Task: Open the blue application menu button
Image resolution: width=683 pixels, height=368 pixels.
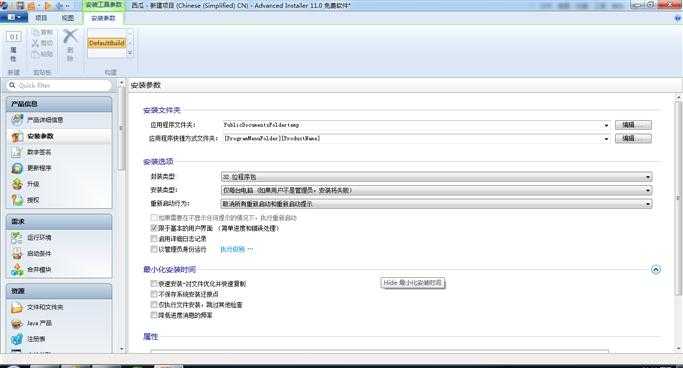Action: tap(14, 18)
